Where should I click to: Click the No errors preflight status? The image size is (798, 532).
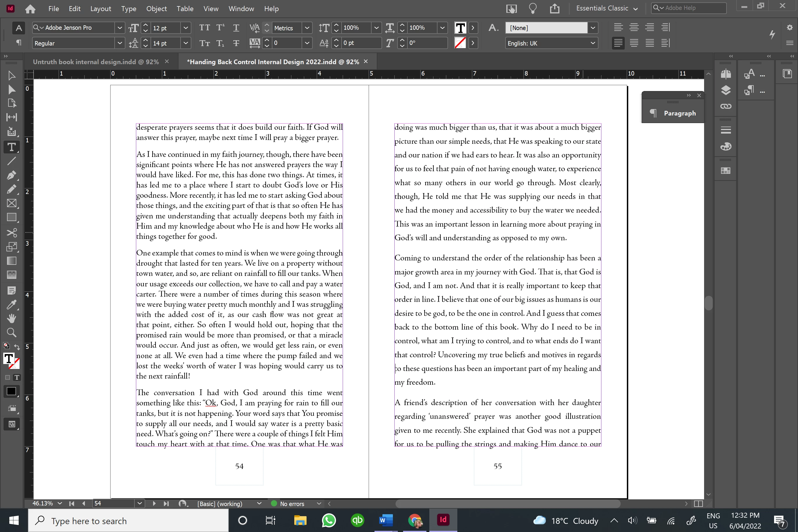[292, 503]
